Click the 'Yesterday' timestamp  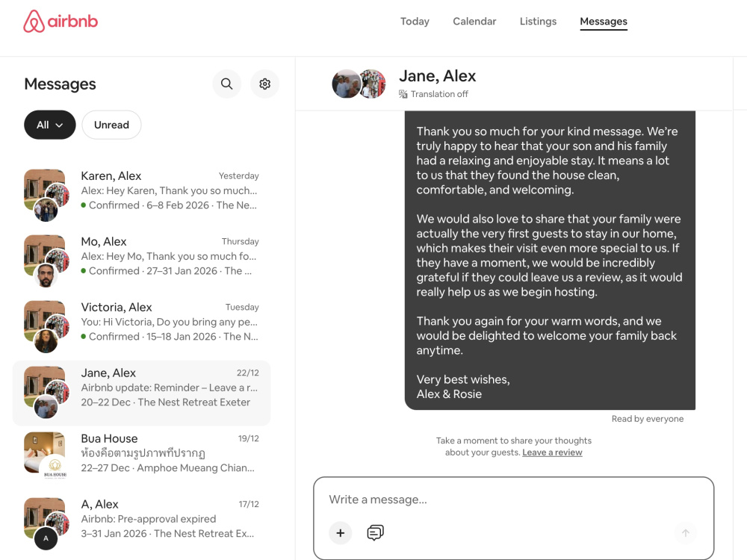pyautogui.click(x=239, y=175)
